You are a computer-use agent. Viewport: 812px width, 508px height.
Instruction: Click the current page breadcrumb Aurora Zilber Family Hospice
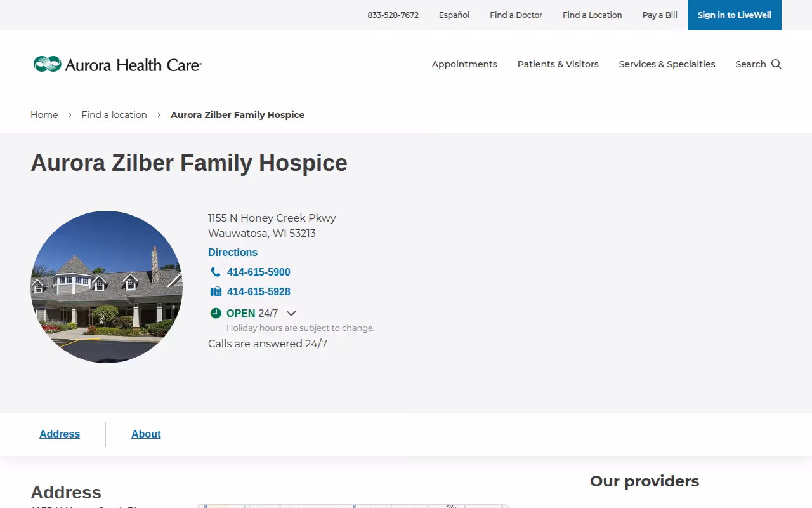click(238, 115)
